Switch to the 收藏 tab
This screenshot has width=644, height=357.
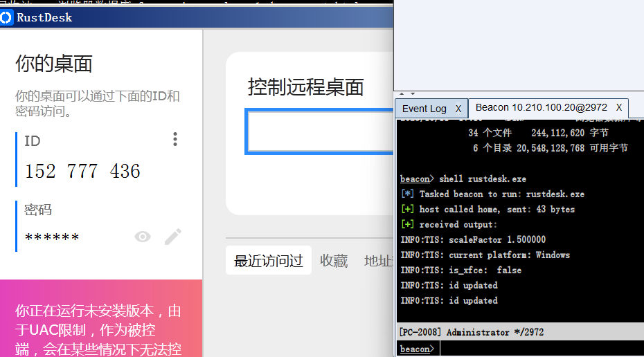(334, 261)
